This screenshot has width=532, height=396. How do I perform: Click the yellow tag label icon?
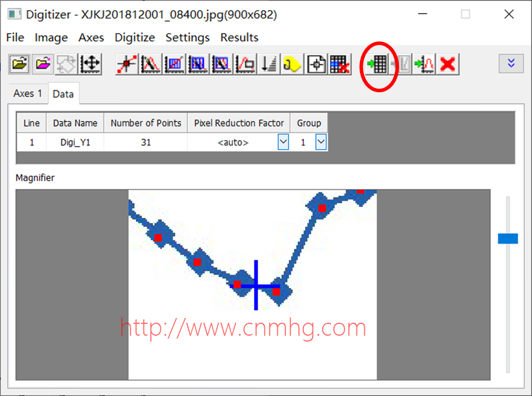pyautogui.click(x=293, y=64)
